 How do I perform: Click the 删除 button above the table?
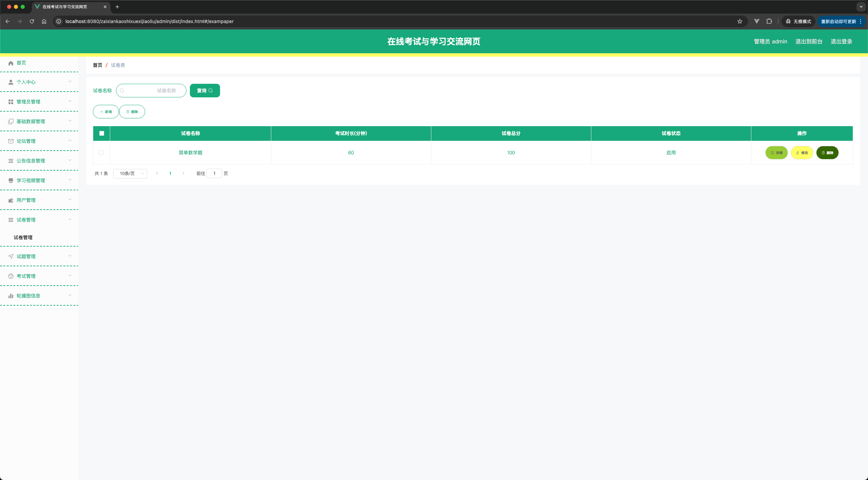132,112
